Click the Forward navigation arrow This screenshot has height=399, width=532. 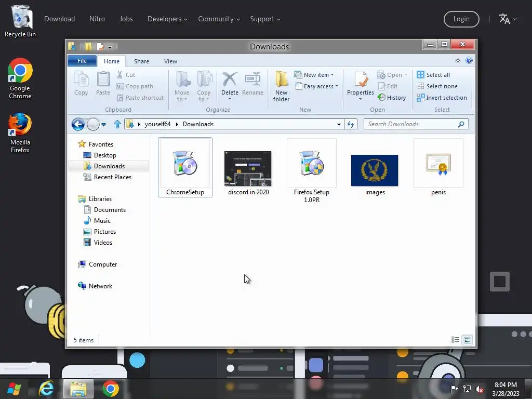coord(93,124)
